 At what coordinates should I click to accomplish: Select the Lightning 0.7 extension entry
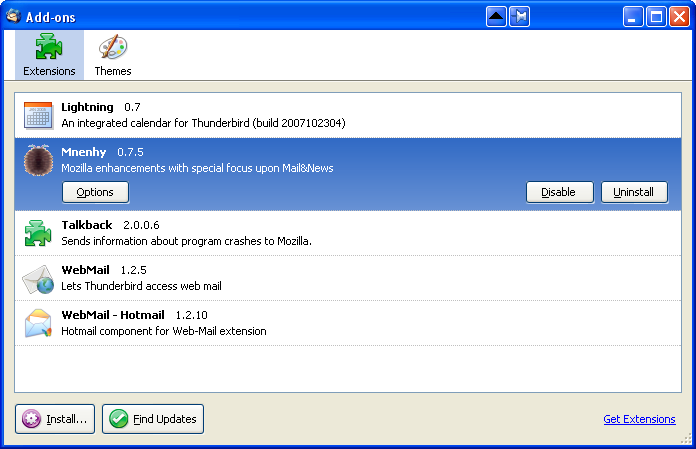300,115
